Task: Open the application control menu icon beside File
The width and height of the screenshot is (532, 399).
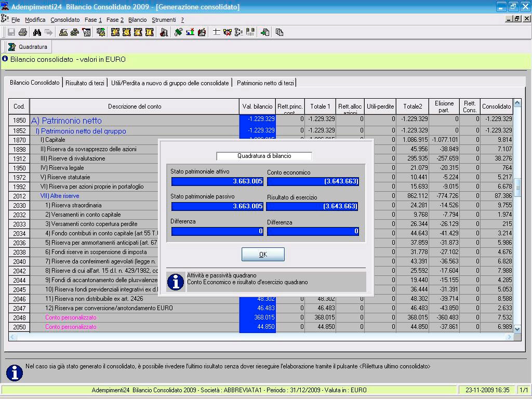Action: pyautogui.click(x=5, y=19)
